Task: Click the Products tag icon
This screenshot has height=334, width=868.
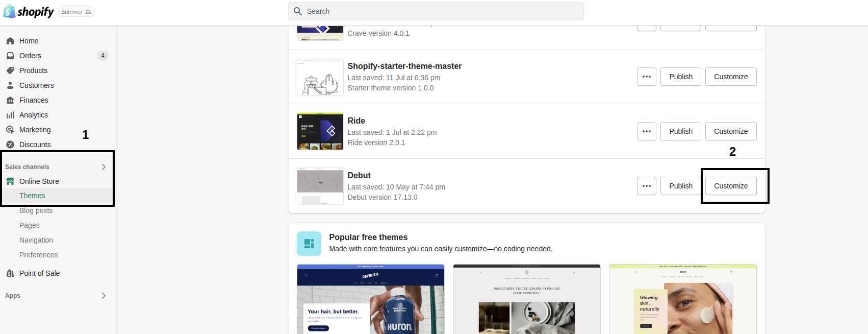Action: tap(10, 70)
